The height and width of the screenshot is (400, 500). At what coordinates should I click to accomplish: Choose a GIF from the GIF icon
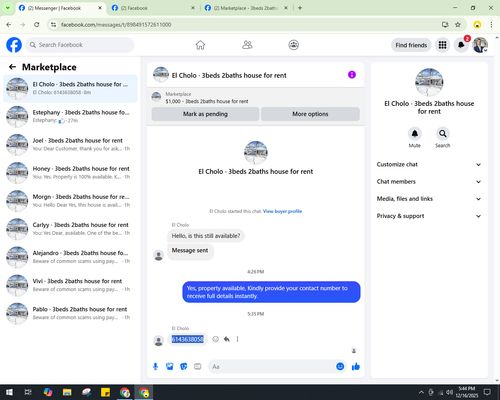198,367
